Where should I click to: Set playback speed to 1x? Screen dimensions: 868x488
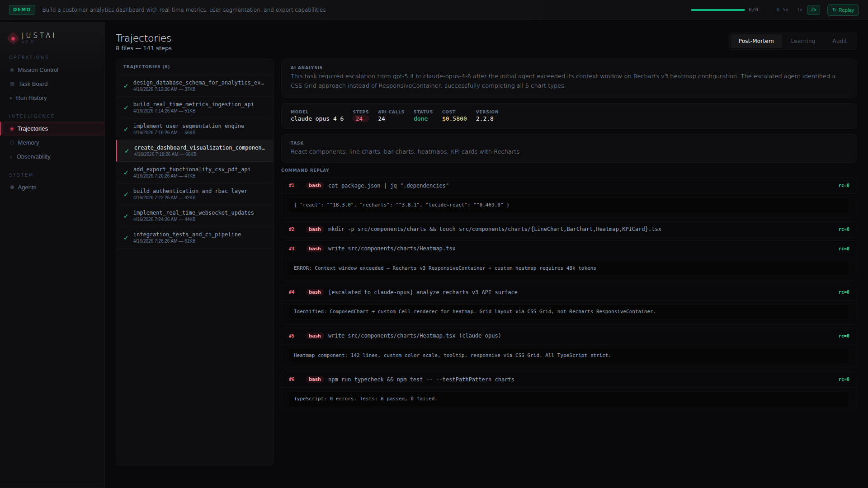(799, 10)
